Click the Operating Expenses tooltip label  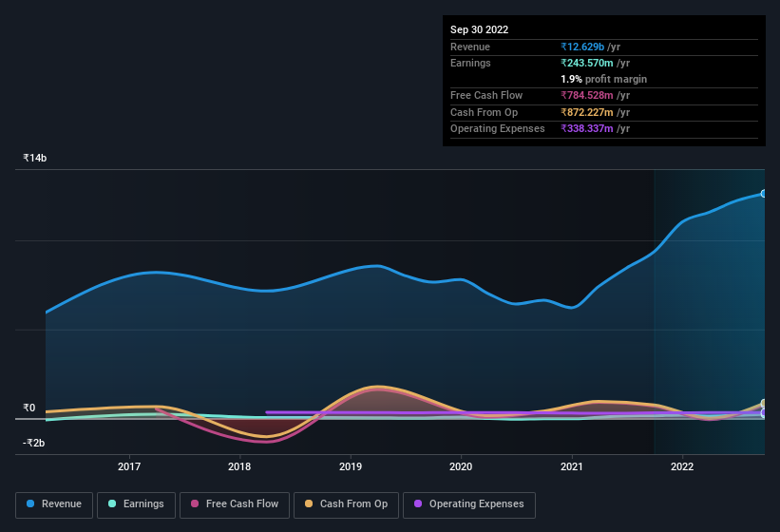(498, 128)
